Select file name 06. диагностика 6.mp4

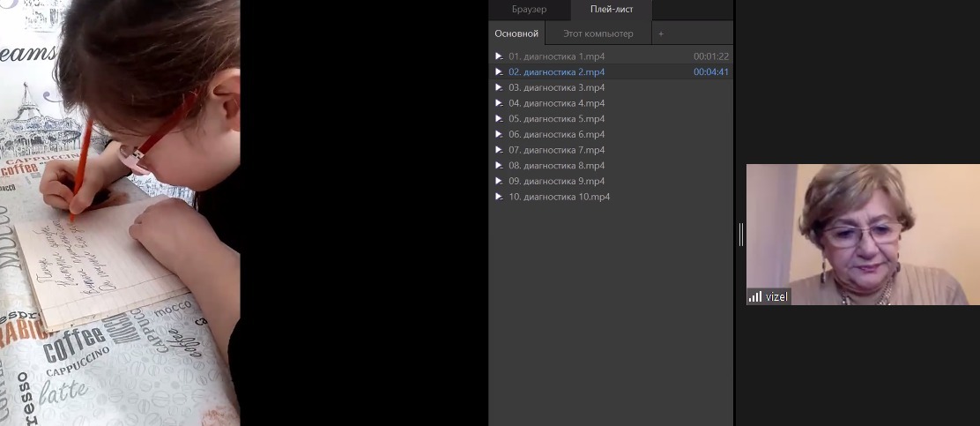[x=556, y=134]
